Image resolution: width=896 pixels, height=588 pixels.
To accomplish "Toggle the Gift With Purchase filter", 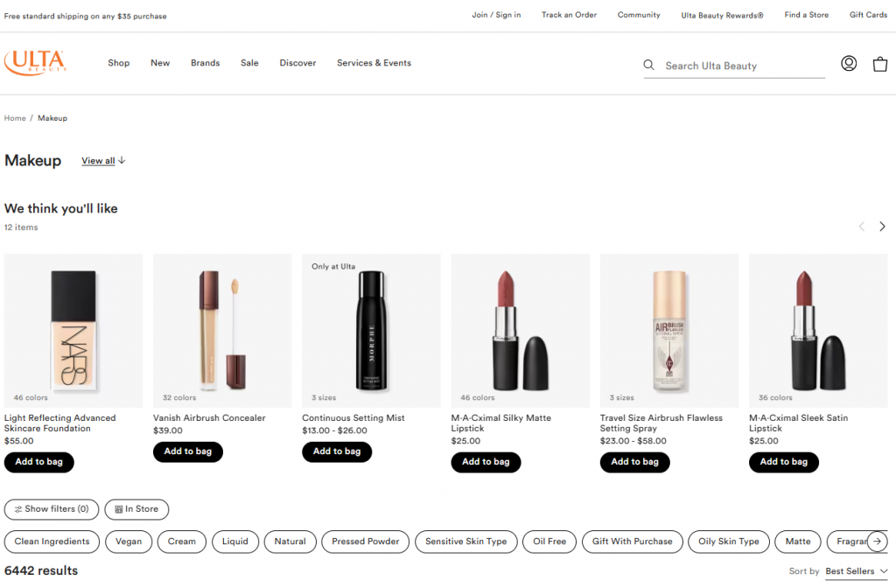I will pyautogui.click(x=632, y=542).
